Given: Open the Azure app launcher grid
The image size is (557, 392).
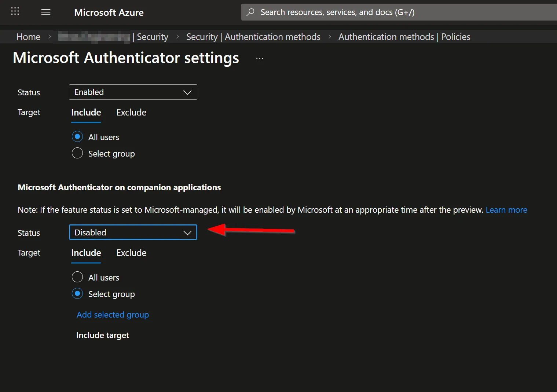Looking at the screenshot, I should pyautogui.click(x=15, y=11).
